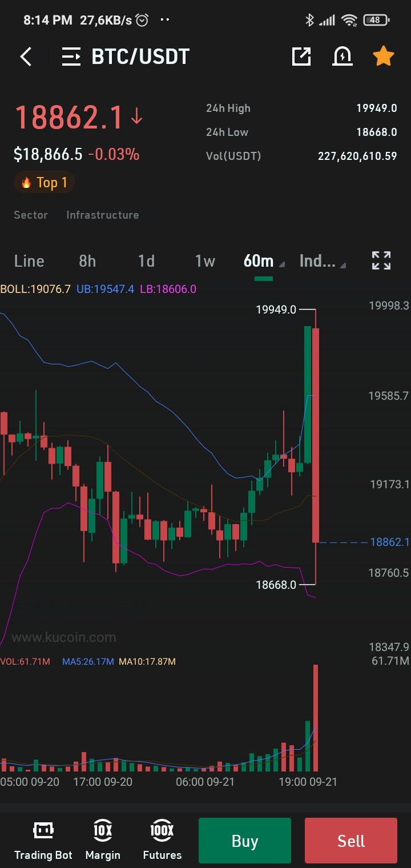Select the 8h timeframe tab
The image size is (411, 868).
tap(87, 261)
